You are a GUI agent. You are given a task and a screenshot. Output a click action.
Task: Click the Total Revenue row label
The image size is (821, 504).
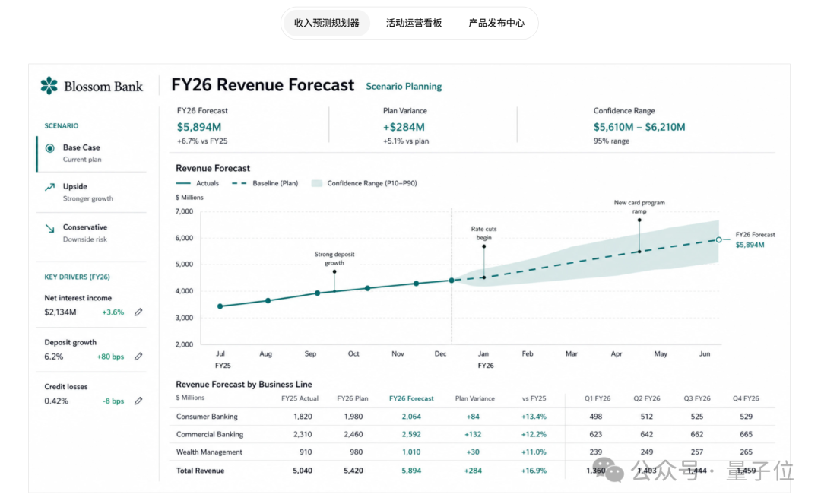click(x=200, y=471)
